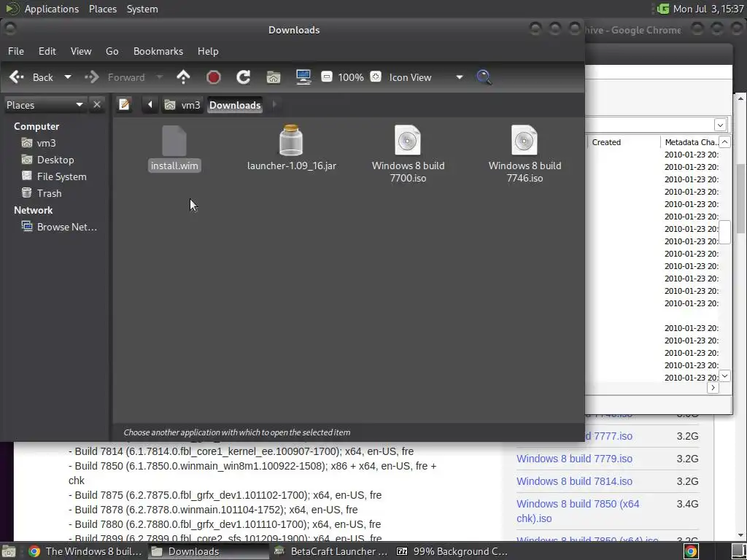The width and height of the screenshot is (747, 560).
Task: Switch to the Chrome Windows 8 builds taskbar window
Action: click(x=85, y=551)
